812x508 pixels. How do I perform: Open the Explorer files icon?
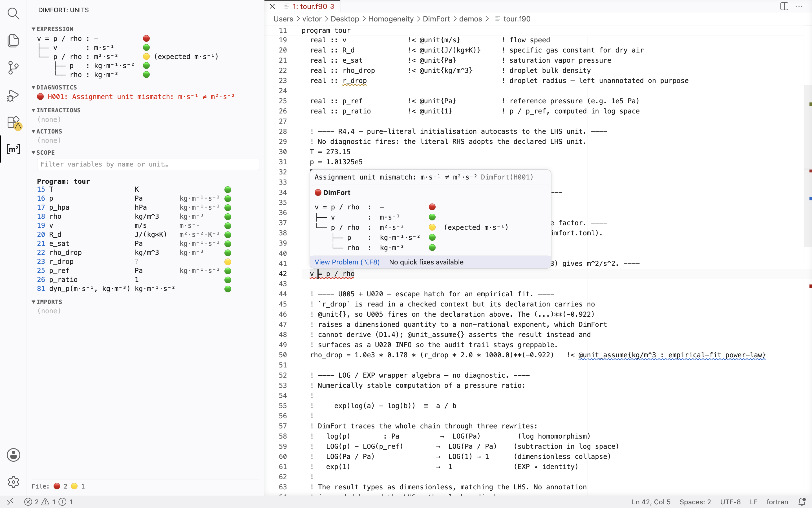coord(14,41)
